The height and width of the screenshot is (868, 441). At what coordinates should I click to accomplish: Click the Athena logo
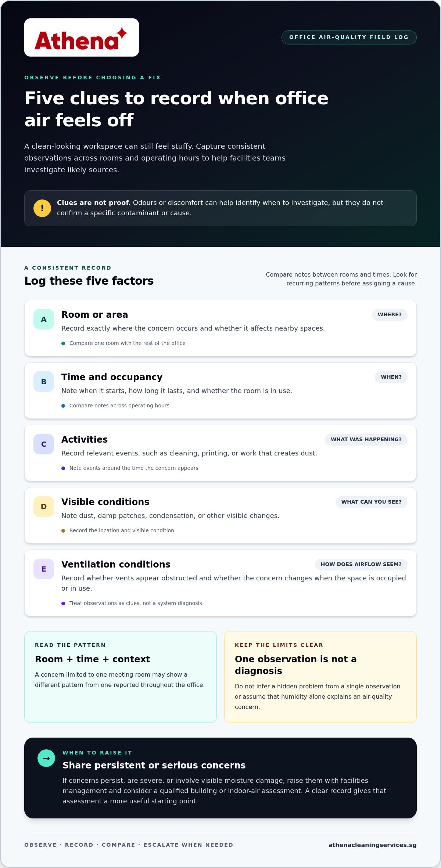(82, 37)
